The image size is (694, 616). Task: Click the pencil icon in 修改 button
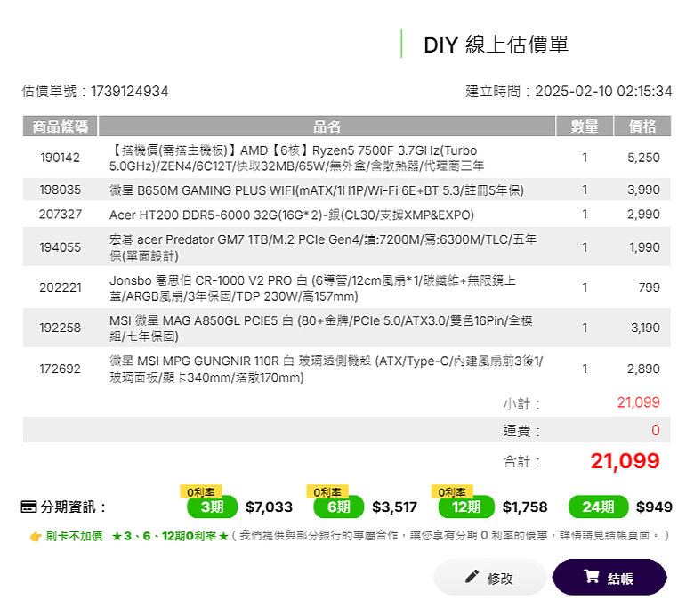(472, 576)
